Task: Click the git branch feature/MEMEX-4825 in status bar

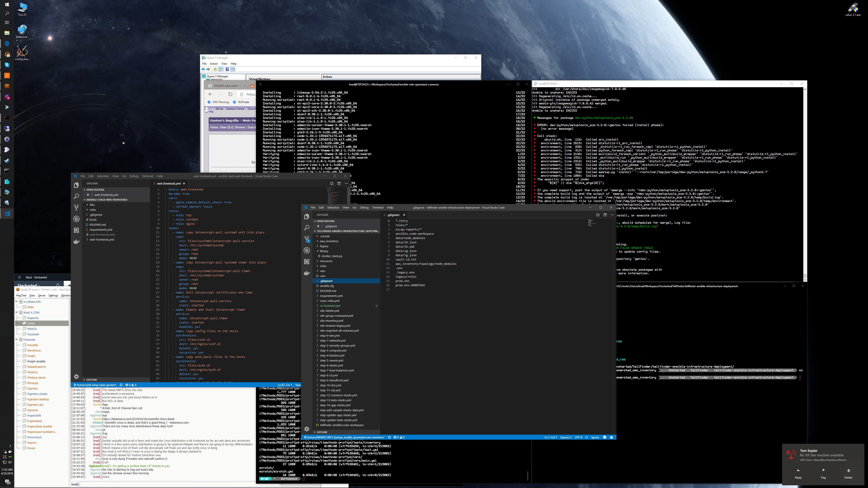Action: pos(344,437)
